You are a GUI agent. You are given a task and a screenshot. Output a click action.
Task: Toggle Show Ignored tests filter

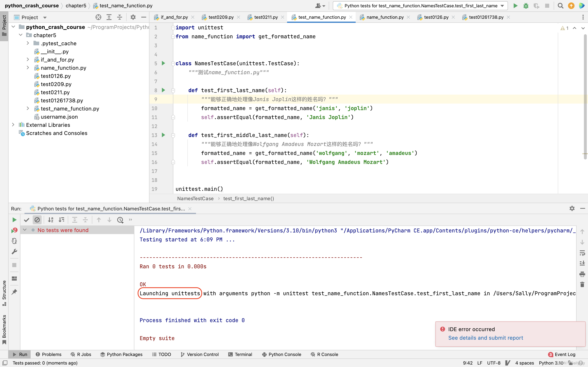(37, 220)
